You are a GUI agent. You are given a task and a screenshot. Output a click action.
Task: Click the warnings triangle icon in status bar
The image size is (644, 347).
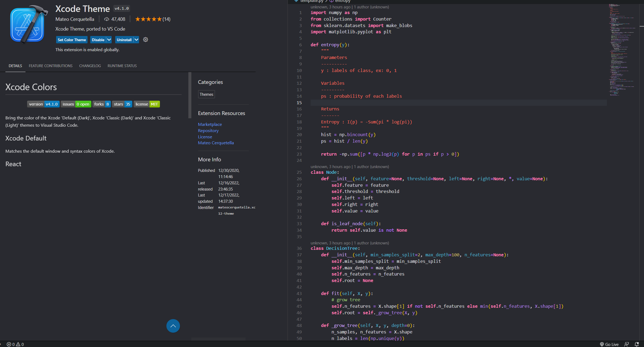coord(18,344)
